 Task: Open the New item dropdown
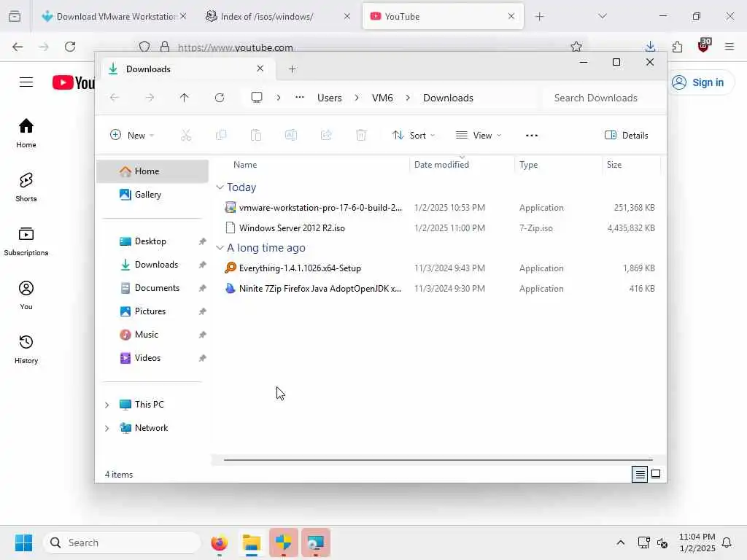point(132,135)
